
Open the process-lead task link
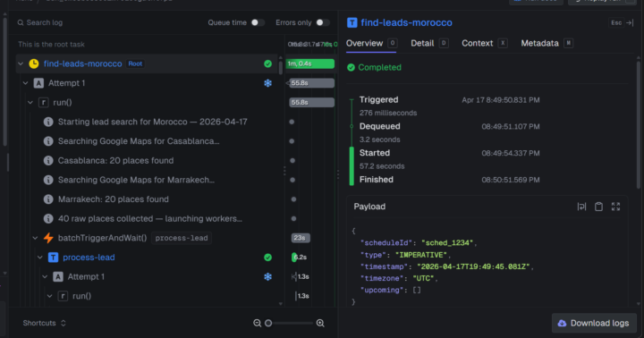click(89, 258)
